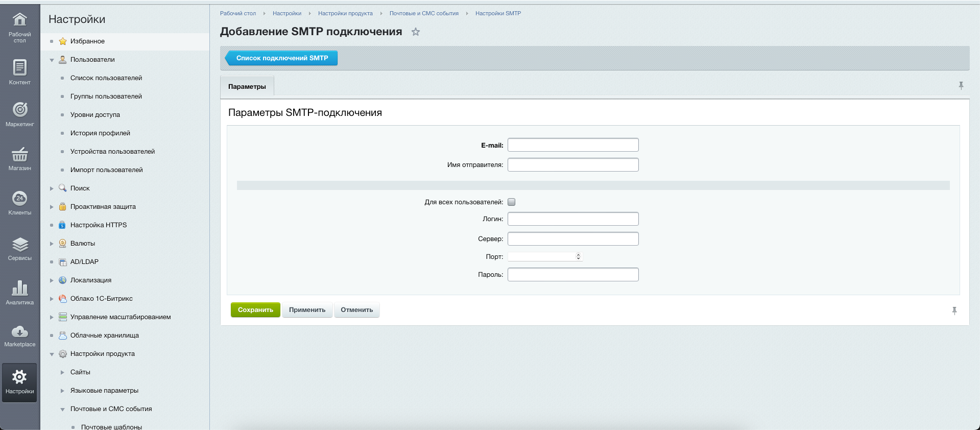Click the Настройка HTTPS icon
The width and height of the screenshot is (980, 430).
(63, 225)
